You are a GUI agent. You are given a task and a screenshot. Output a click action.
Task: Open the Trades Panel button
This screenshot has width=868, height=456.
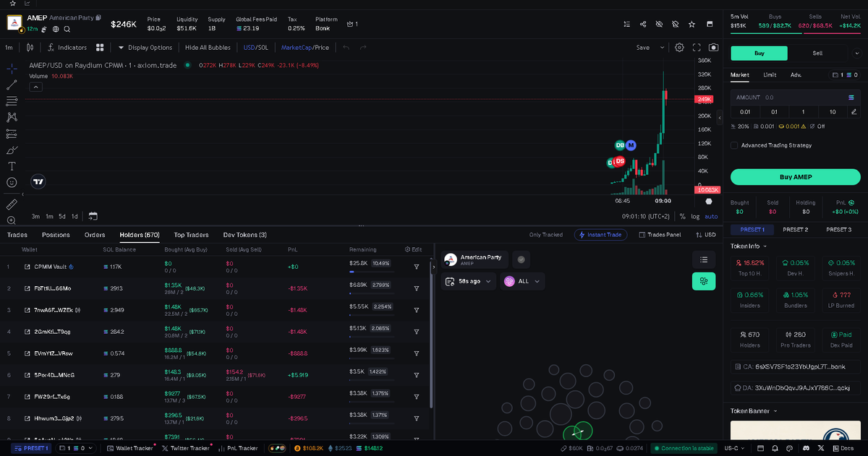[x=660, y=235]
